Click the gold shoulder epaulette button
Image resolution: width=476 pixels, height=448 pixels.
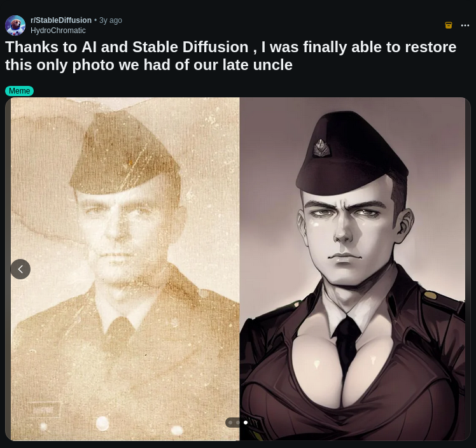(x=430, y=295)
